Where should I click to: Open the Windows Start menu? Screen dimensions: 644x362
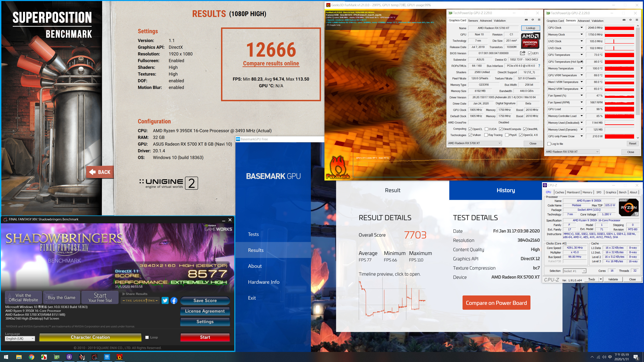6,357
